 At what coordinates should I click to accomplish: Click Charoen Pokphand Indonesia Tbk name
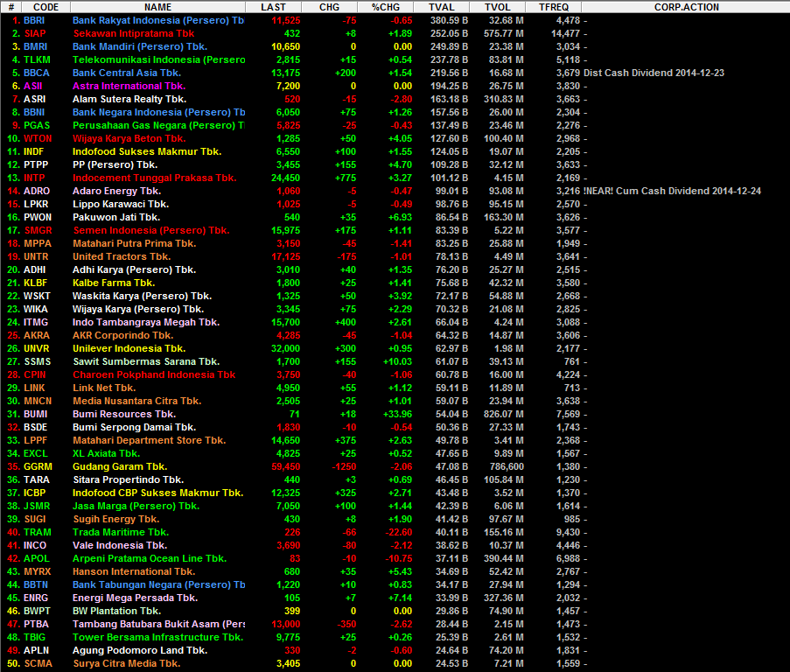154,374
